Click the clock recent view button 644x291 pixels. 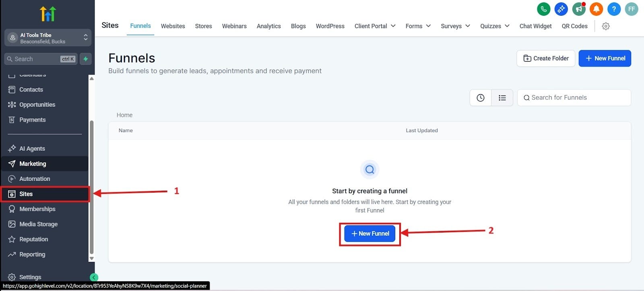point(481,98)
